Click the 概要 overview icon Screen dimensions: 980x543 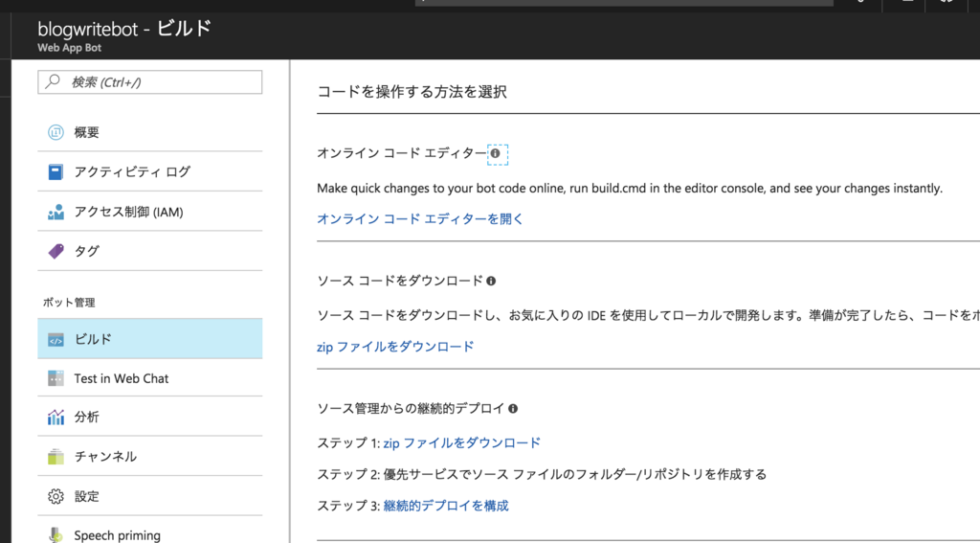point(56,132)
